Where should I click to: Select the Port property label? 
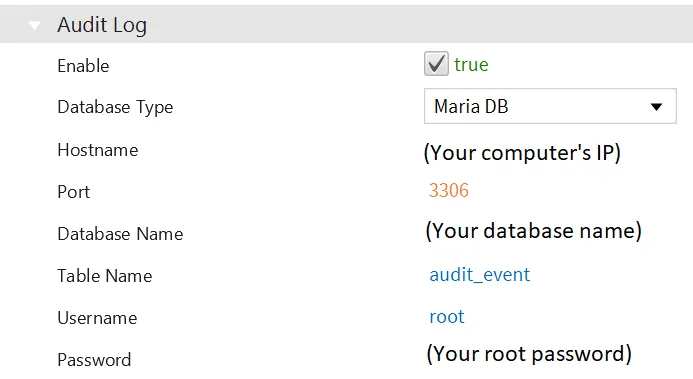[x=74, y=192]
